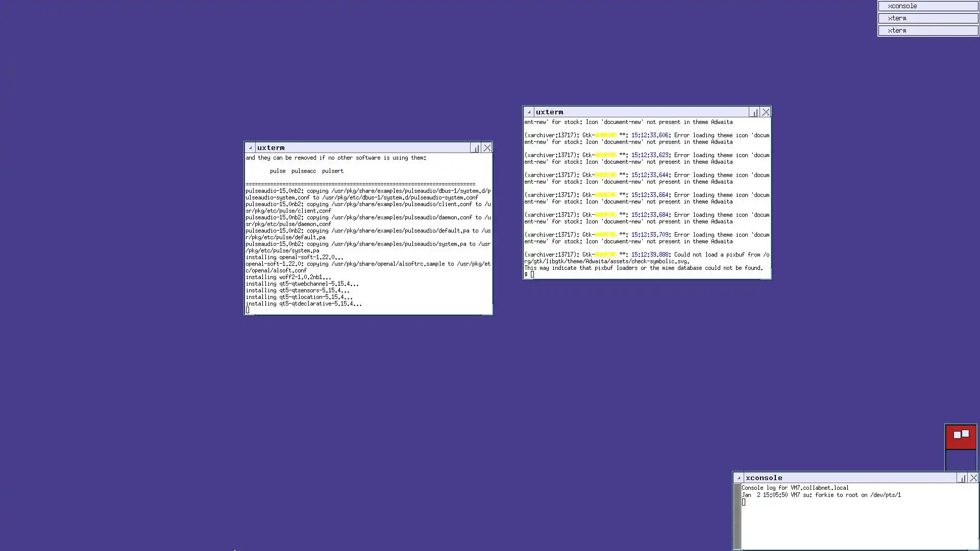Click resize icon on xconsole title bar
The image size is (980, 551).
(962, 478)
